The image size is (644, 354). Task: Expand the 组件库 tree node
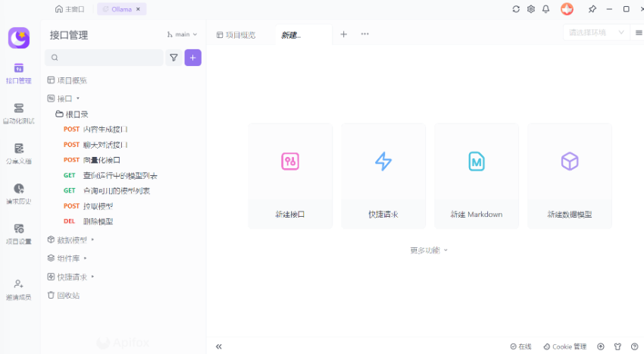click(85, 258)
